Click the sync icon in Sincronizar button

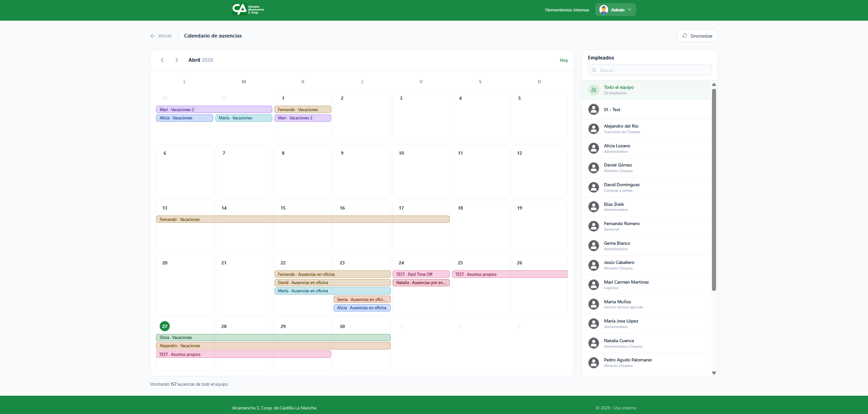click(685, 36)
